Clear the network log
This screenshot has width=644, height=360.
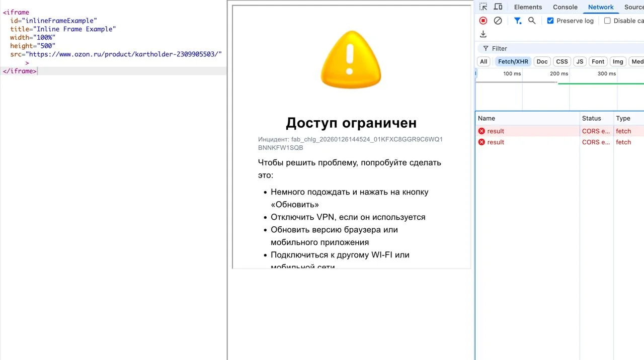[498, 21]
